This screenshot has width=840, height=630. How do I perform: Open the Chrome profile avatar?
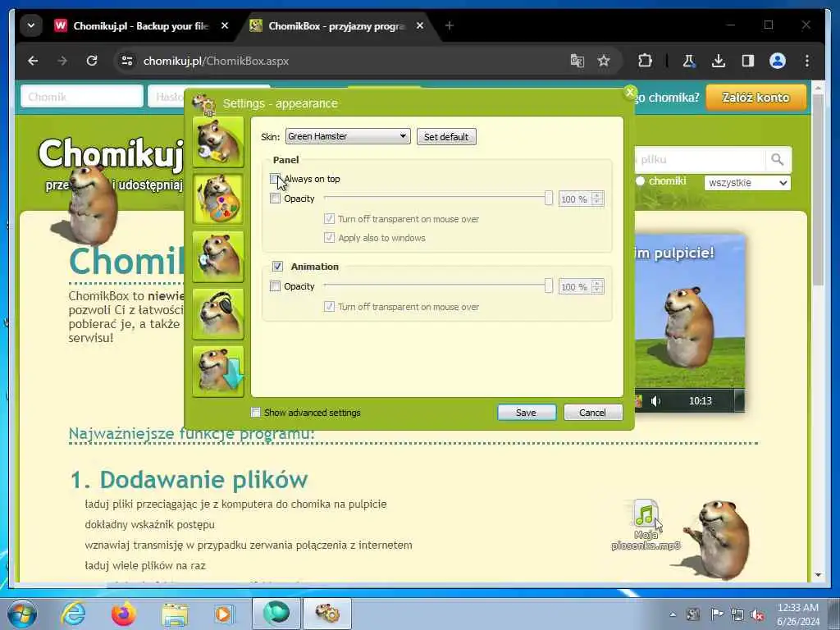coord(778,61)
